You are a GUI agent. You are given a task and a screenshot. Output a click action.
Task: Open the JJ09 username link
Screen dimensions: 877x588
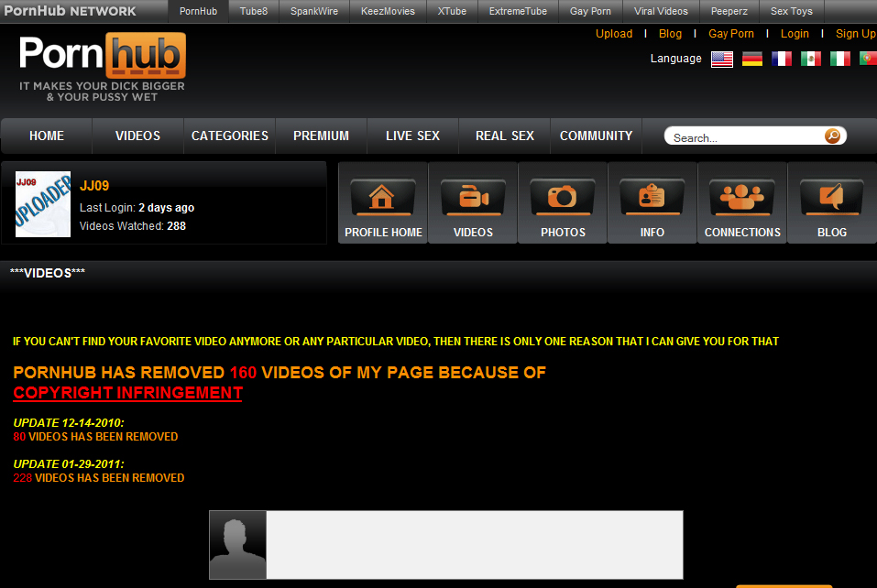(94, 186)
